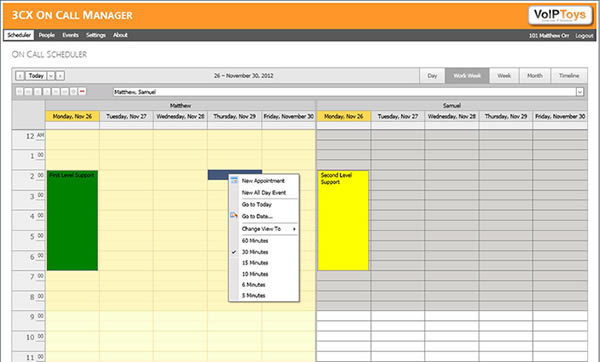Open the Events tab
Screen dimensions: 600x362
[x=70, y=35]
